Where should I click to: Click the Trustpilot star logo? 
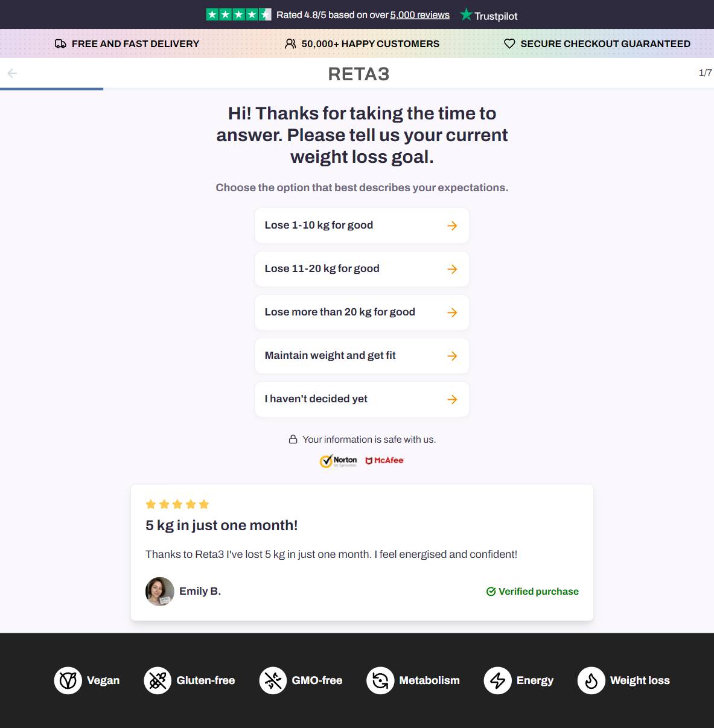(x=466, y=14)
